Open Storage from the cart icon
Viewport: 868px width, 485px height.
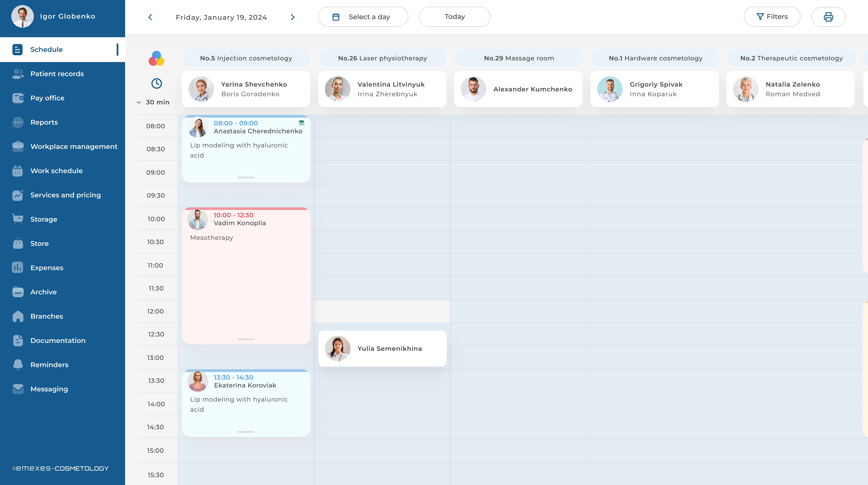coord(17,219)
